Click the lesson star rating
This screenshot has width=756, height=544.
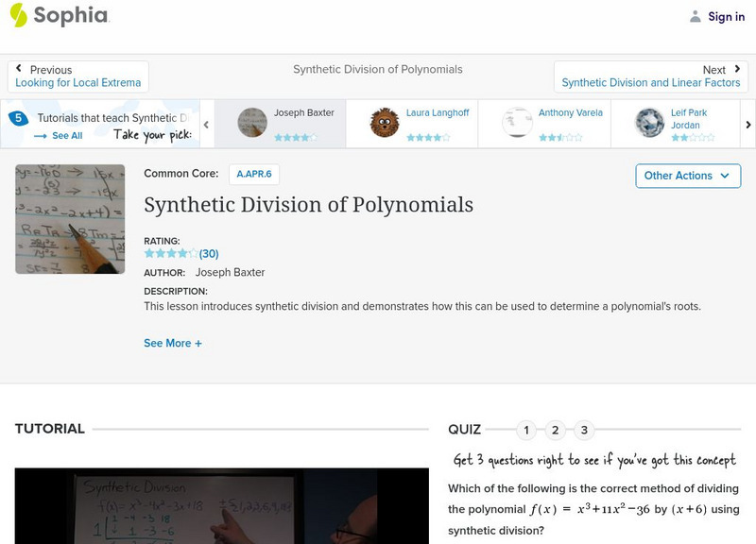click(x=171, y=254)
